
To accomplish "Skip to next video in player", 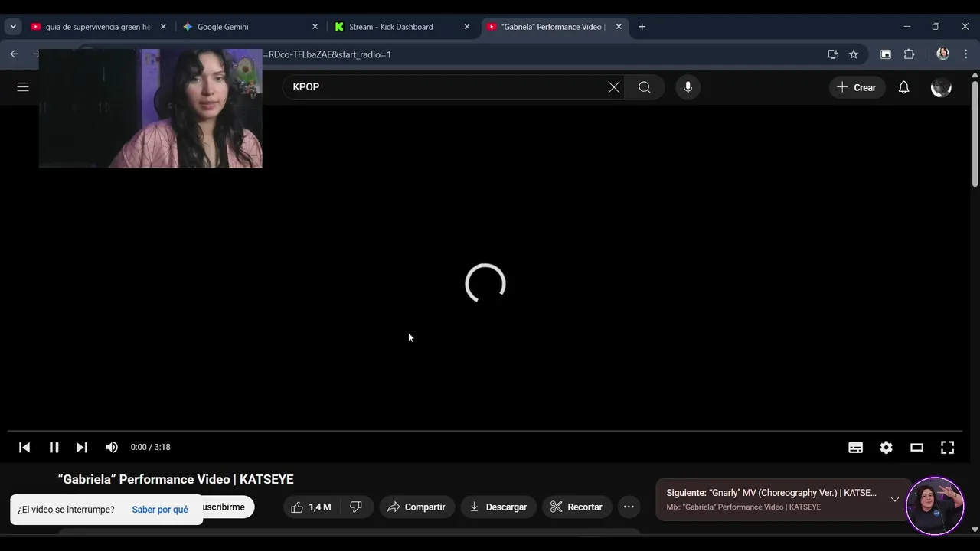I will point(81,447).
